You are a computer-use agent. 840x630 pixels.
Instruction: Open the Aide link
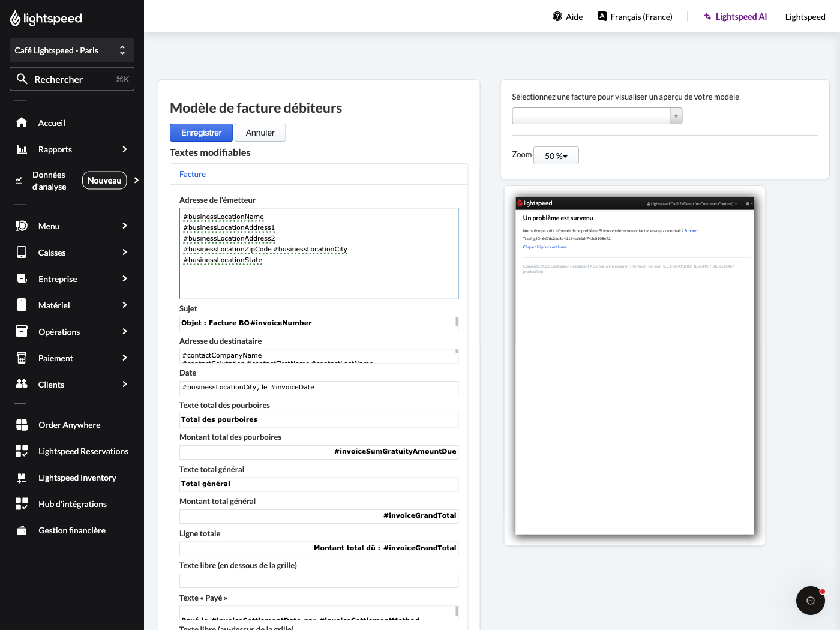tap(574, 17)
